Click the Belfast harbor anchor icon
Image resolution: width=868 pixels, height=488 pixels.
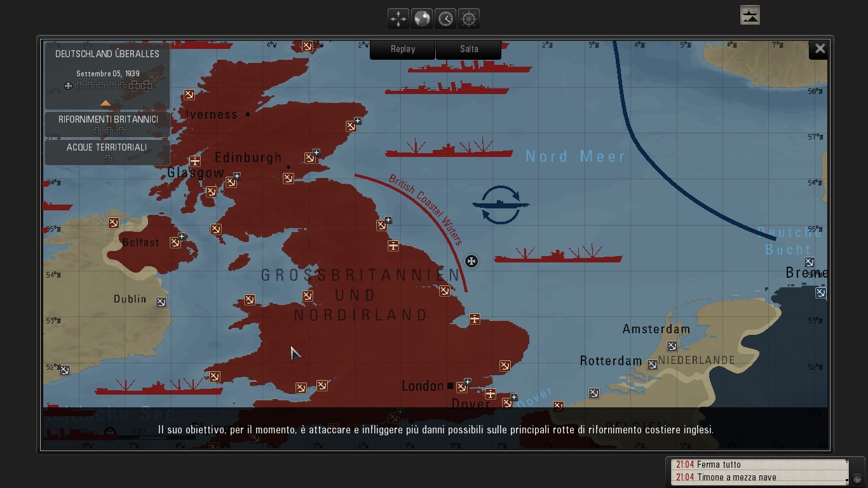coord(175,242)
